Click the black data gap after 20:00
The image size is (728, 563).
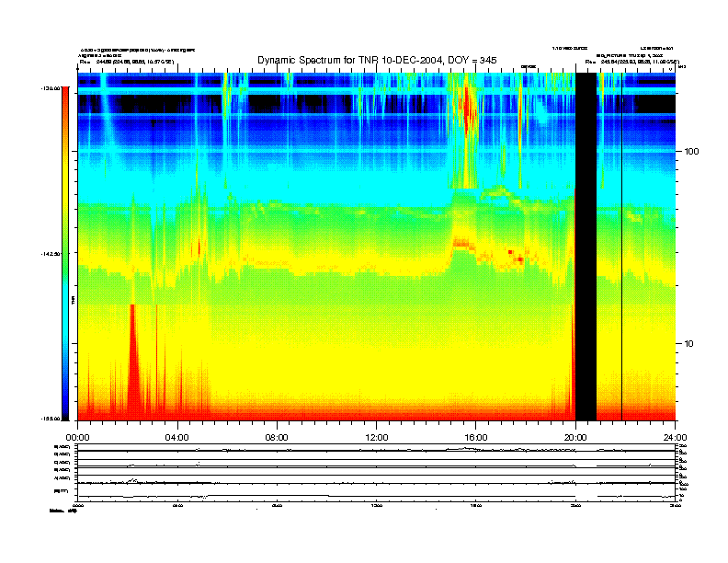tap(586, 247)
